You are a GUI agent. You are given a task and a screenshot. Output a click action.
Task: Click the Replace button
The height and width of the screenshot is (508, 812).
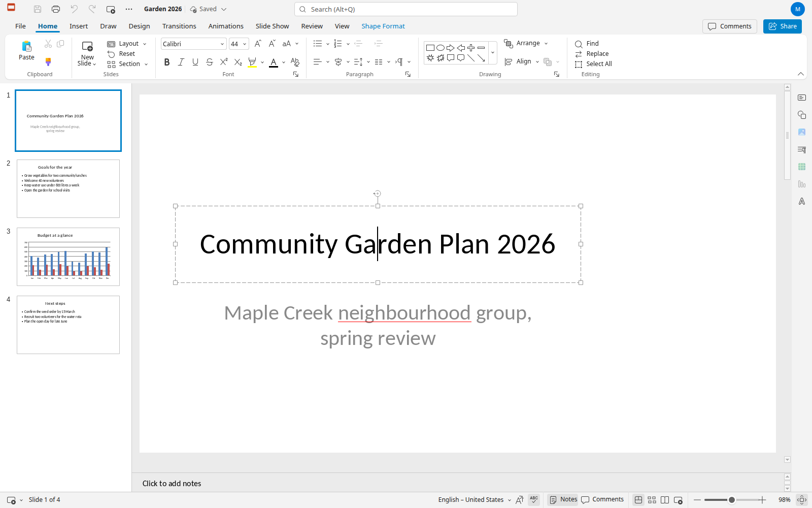(592, 54)
